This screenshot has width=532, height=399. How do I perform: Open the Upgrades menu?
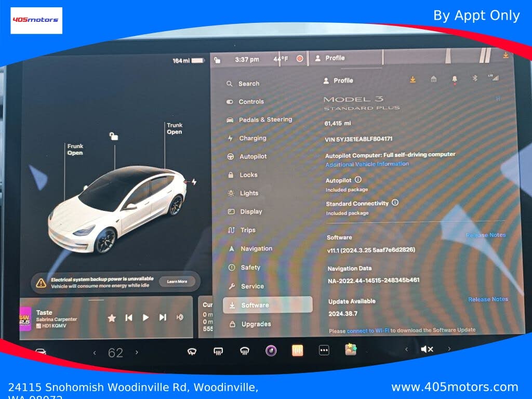tap(250, 324)
